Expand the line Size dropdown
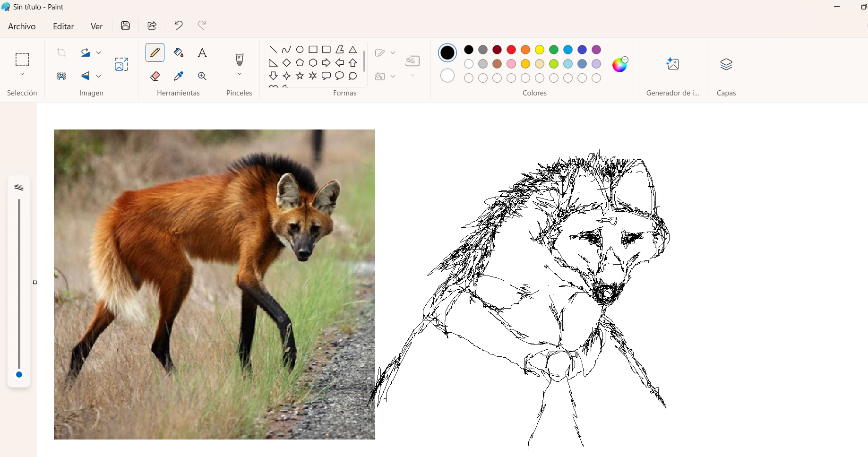Screen dimensions: 868x457 (x=413, y=76)
